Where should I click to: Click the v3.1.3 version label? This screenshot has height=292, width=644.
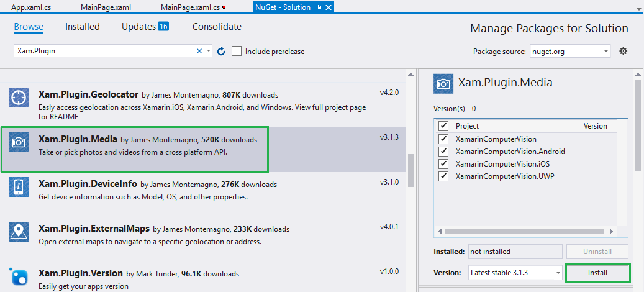click(389, 137)
